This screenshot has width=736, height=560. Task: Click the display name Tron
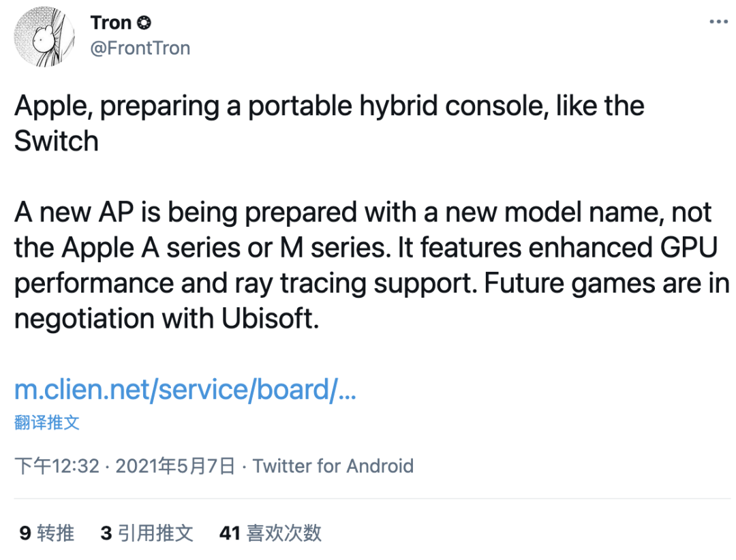[x=111, y=22]
